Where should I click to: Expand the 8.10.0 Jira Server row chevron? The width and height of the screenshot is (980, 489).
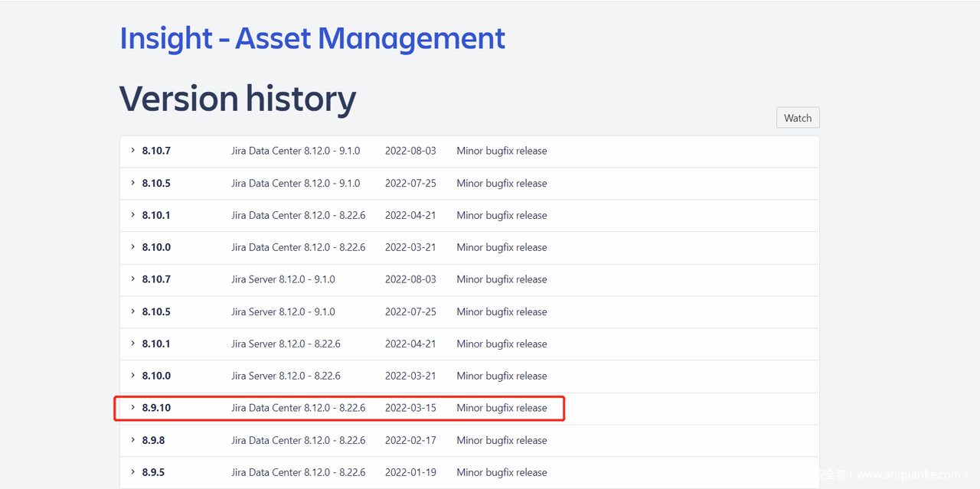tap(132, 376)
